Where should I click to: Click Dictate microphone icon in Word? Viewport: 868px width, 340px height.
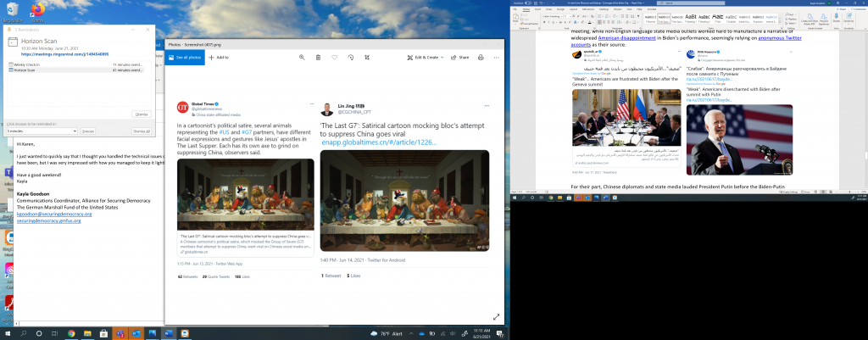[x=836, y=19]
